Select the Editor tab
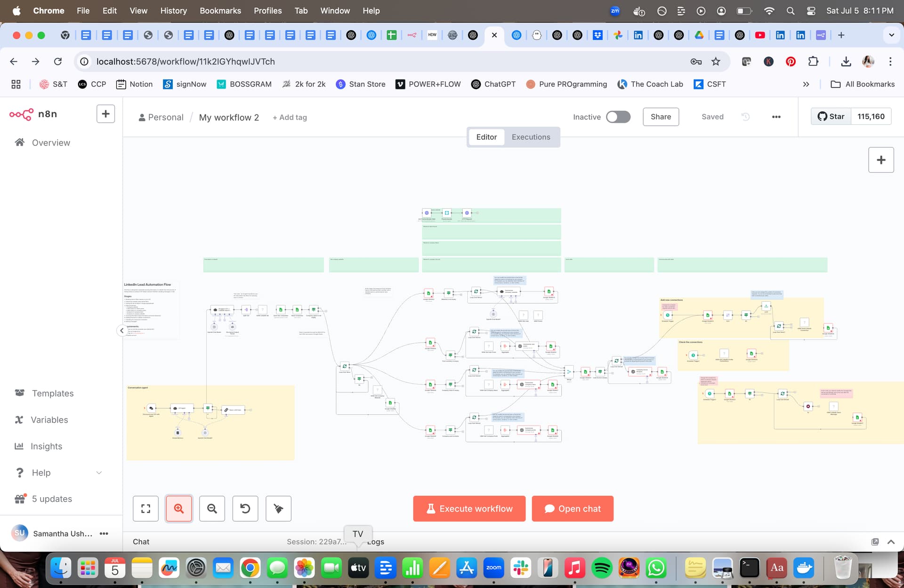Screen dimensions: 904x588 point(486,137)
